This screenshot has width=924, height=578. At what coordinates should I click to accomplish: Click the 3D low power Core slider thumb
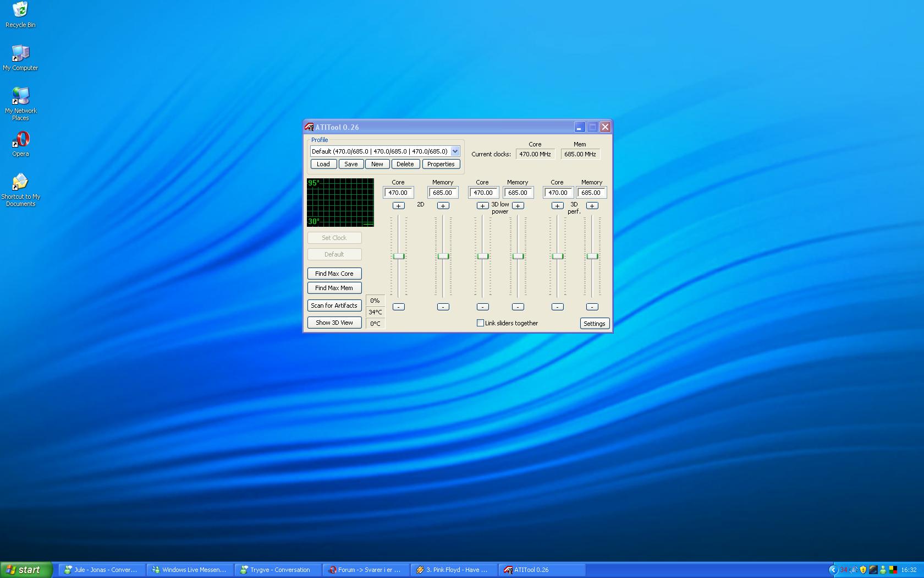(483, 256)
